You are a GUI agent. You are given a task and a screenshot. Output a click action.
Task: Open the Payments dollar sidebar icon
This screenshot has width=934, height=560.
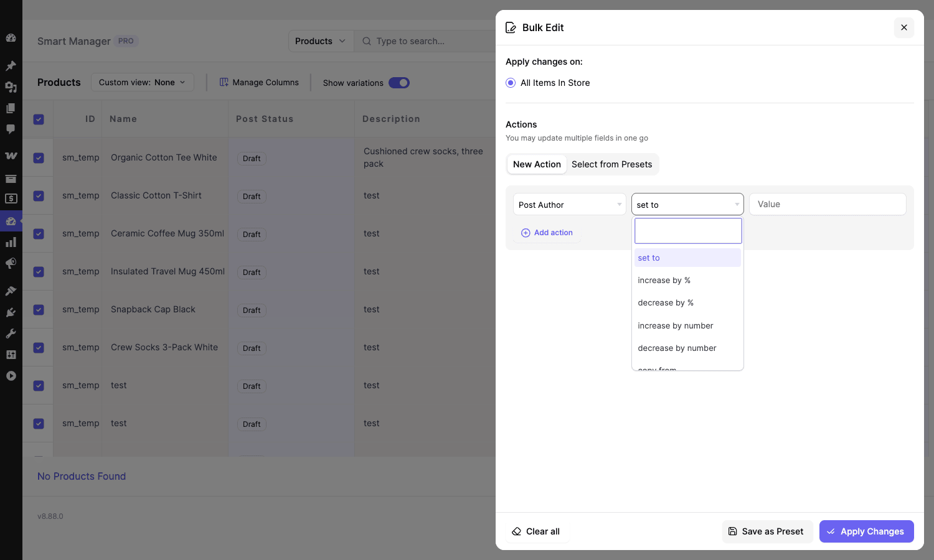11,199
